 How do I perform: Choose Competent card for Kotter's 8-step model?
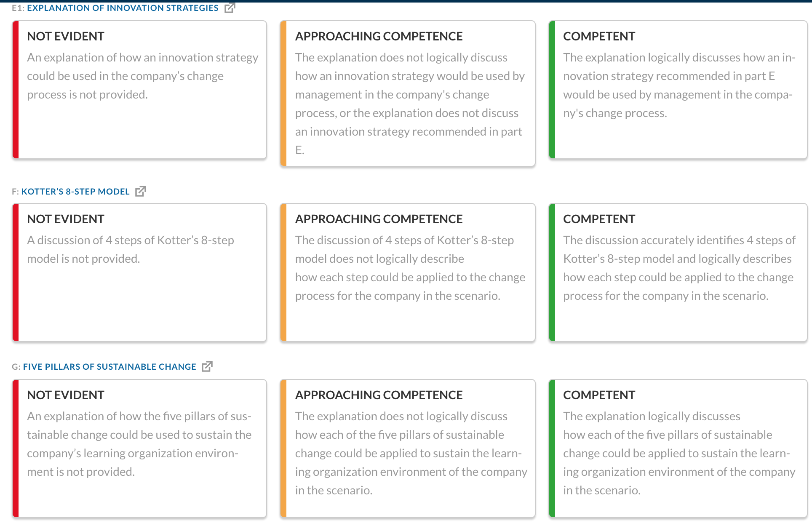pos(678,272)
